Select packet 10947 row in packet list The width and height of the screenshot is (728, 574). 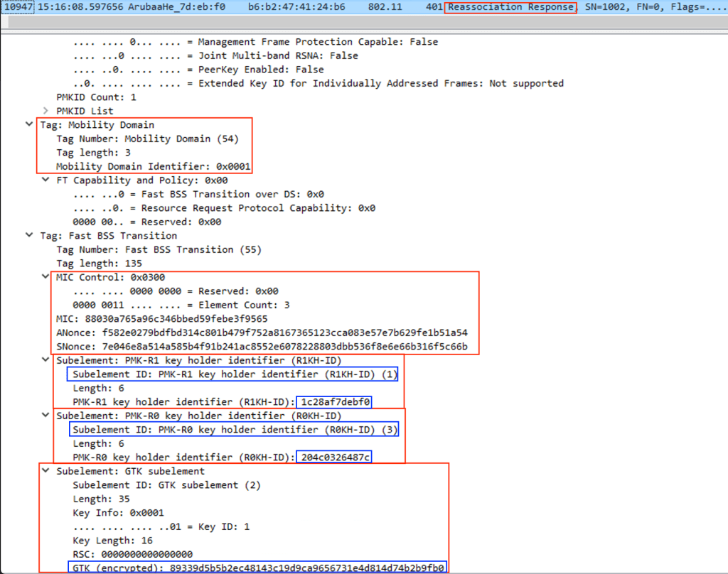(284, 7)
